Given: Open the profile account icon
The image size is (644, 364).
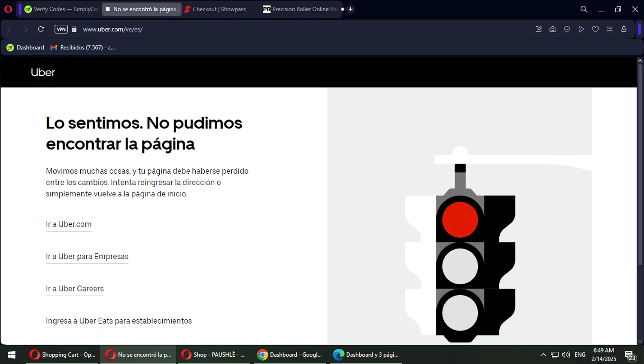Looking at the screenshot, I should coord(624,29).
